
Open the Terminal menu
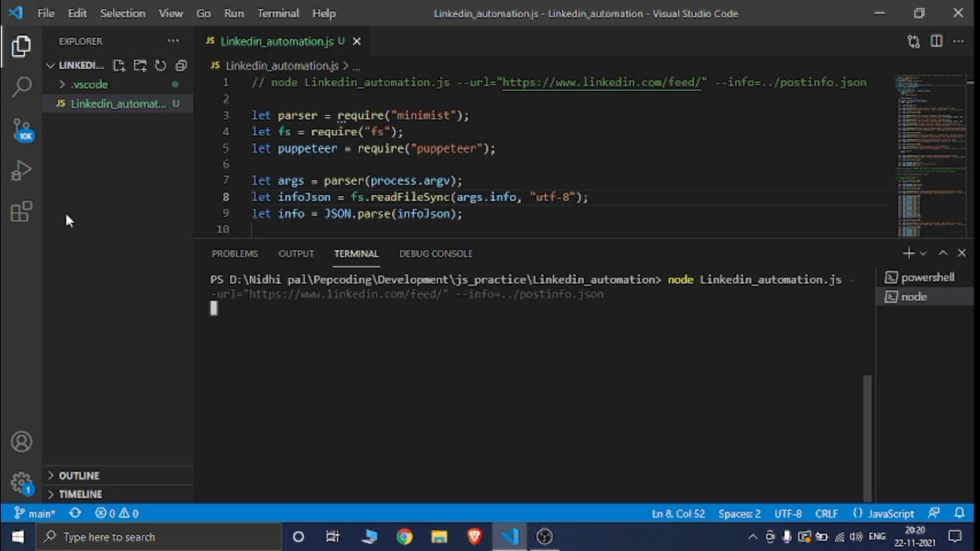278,13
